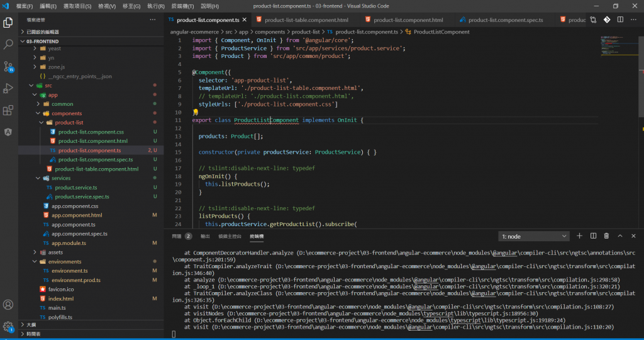Click the Manage gear icon
This screenshot has width=644, height=340.
[x=9, y=326]
